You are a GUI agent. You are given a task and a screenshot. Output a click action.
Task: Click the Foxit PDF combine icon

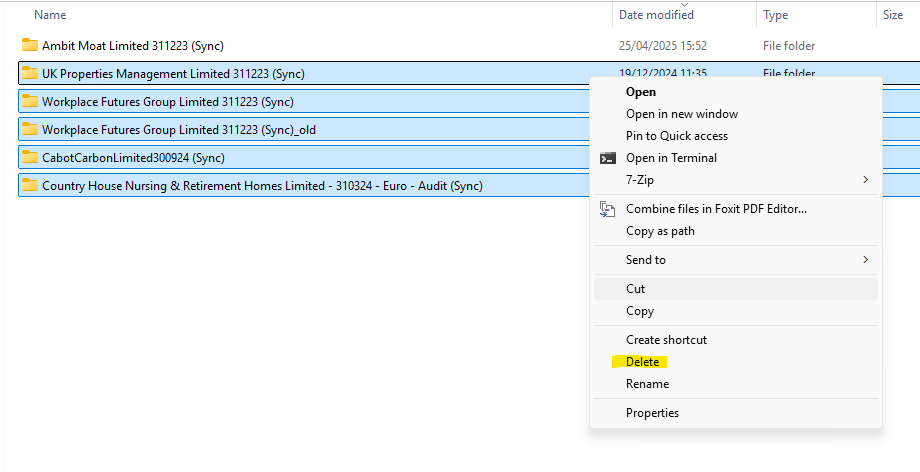pyautogui.click(x=607, y=209)
